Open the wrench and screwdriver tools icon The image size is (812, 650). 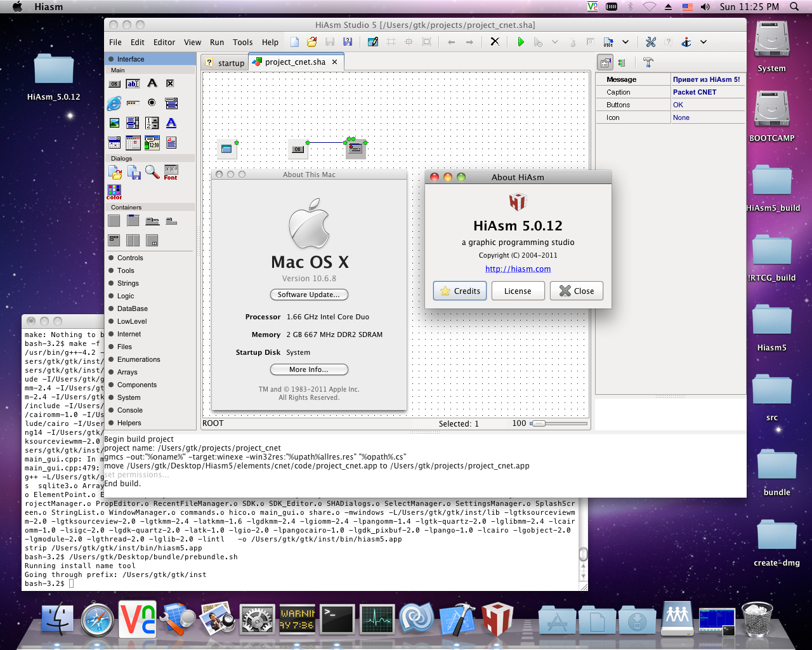coord(651,42)
